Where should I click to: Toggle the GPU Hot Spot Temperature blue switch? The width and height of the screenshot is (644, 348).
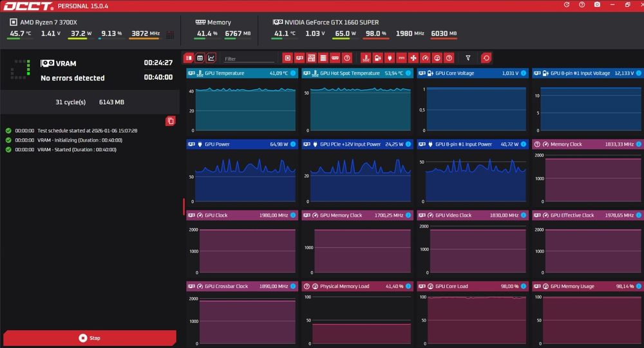click(408, 73)
